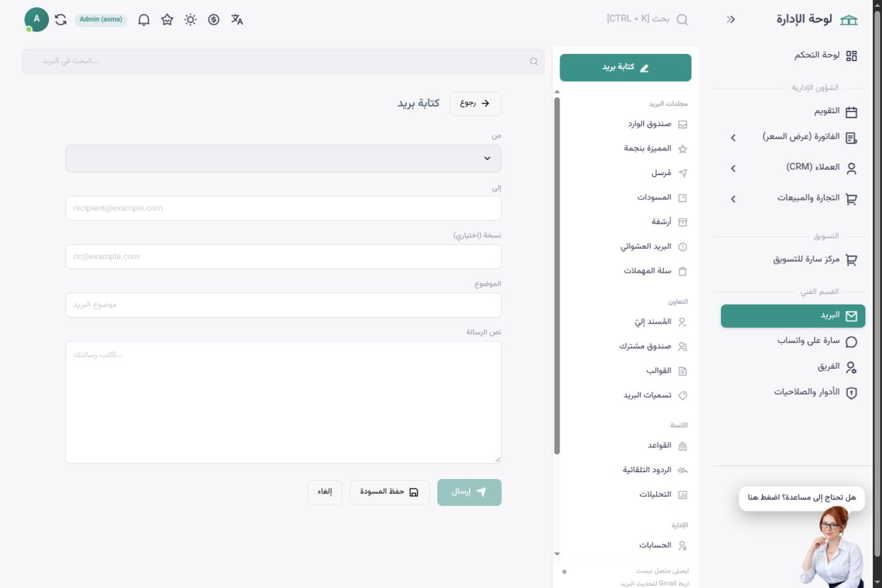Expand الفاتورة (عرض السعر) submenu chevron
The width and height of the screenshot is (882, 588).
click(x=733, y=137)
